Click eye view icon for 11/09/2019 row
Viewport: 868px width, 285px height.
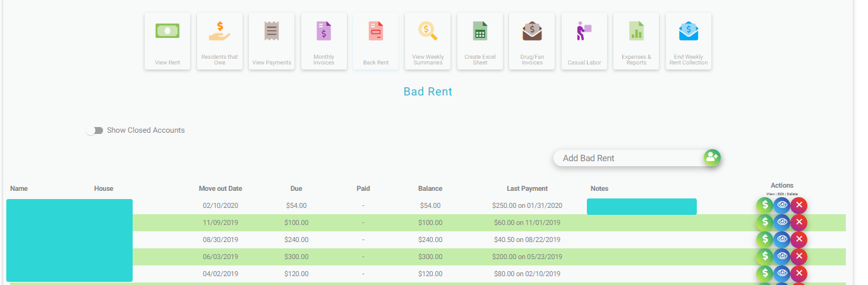tap(782, 222)
